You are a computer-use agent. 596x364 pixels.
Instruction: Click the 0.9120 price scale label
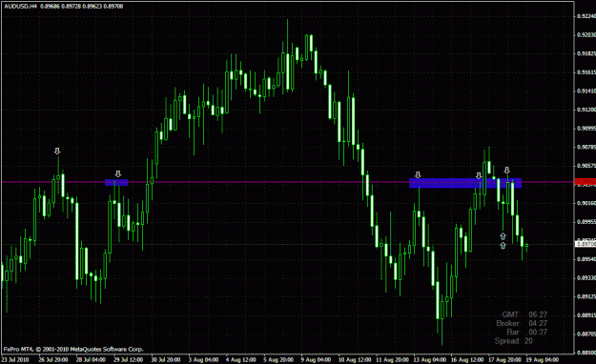click(x=586, y=110)
